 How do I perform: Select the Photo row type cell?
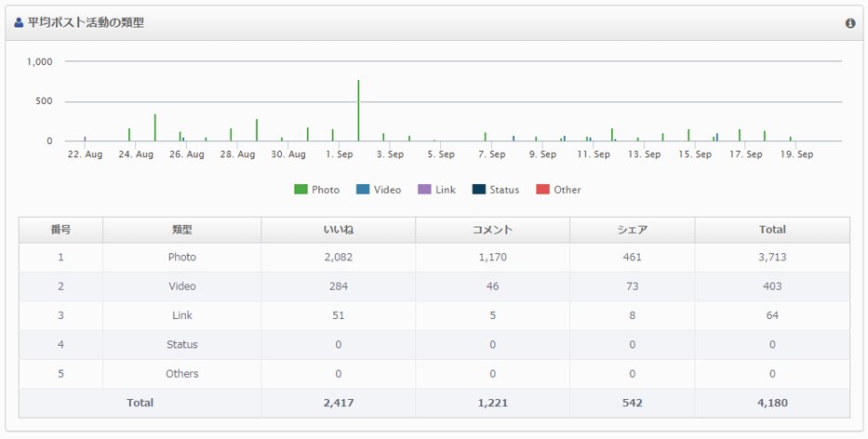181,258
